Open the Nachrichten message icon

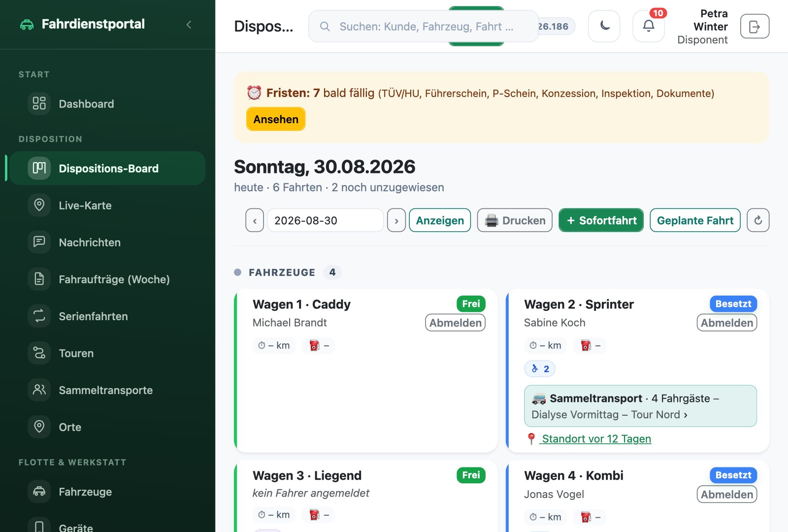point(39,242)
